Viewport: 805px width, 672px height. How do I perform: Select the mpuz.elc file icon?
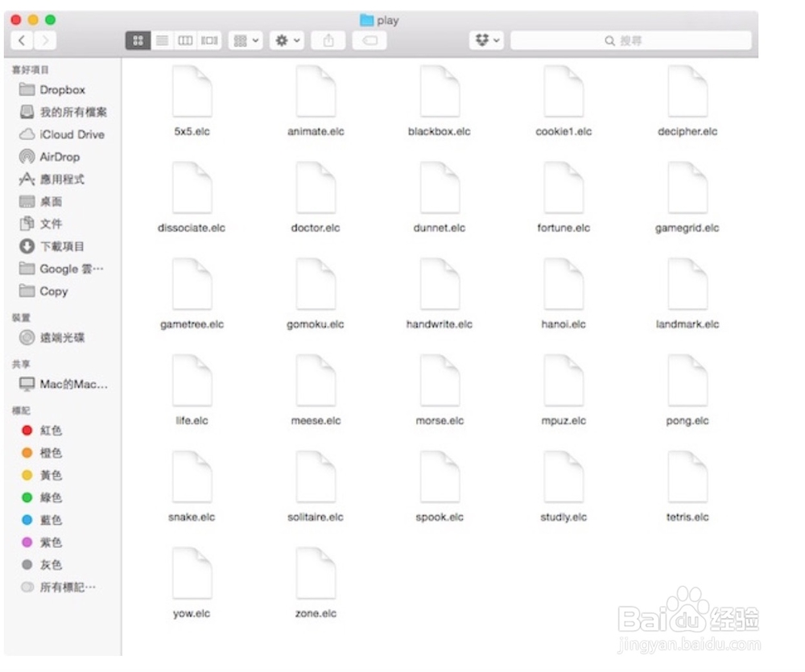(x=563, y=381)
